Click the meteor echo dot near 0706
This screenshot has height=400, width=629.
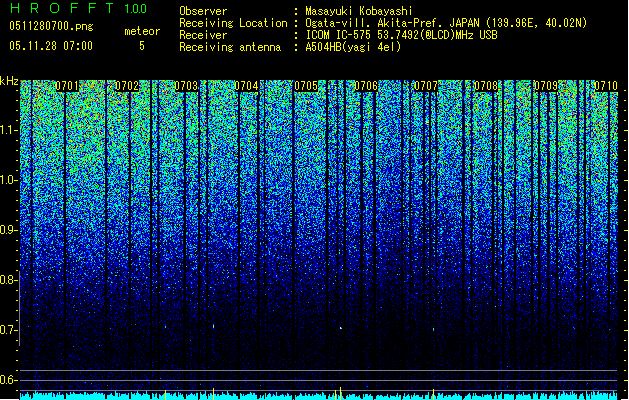tap(341, 328)
